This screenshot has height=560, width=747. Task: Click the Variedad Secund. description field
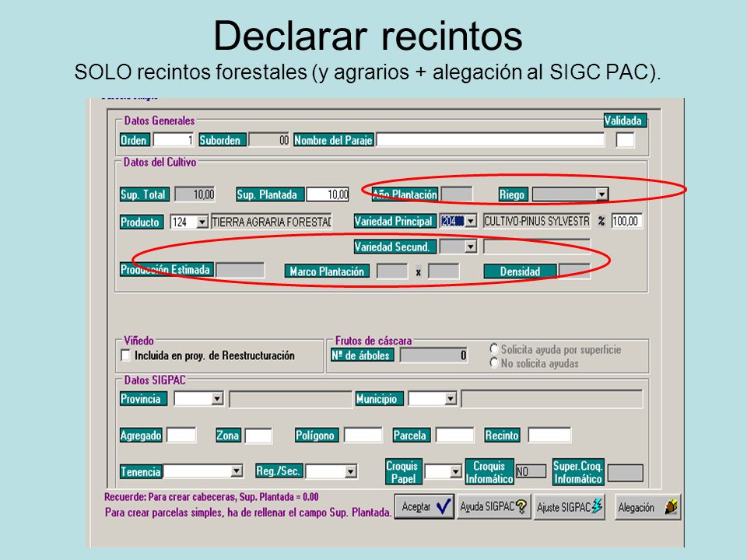[x=537, y=247]
